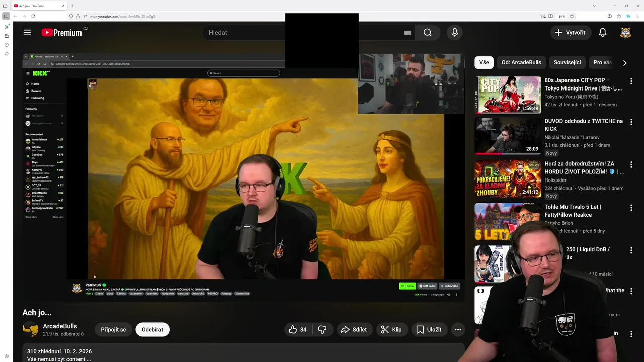Screen dimensions: 644x362
Task: Open more actions three-dot menu under video
Action: point(458,329)
